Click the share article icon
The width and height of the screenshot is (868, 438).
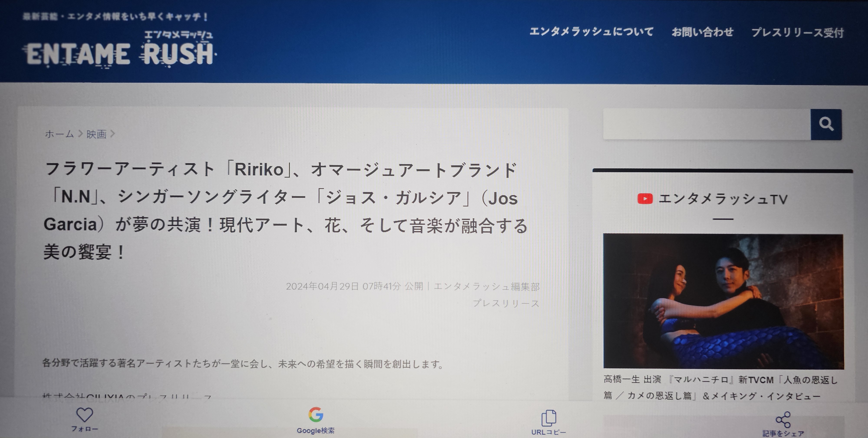pos(783,420)
